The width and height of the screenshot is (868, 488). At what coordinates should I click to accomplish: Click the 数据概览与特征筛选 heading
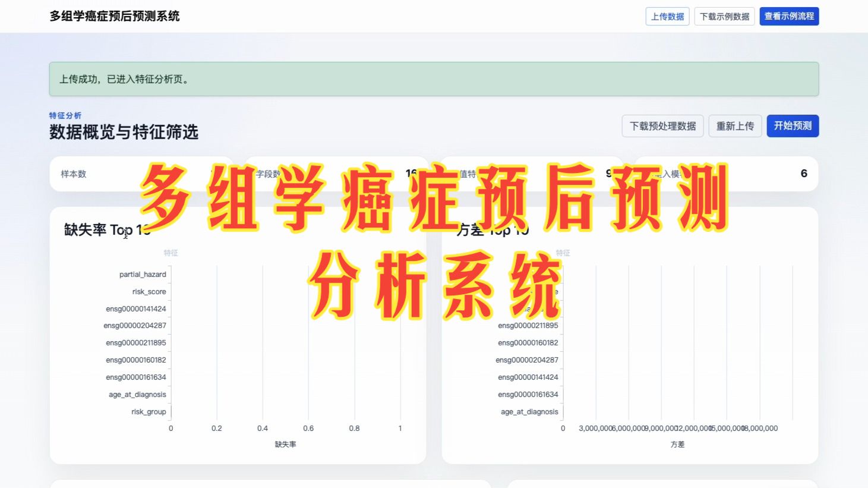(124, 132)
